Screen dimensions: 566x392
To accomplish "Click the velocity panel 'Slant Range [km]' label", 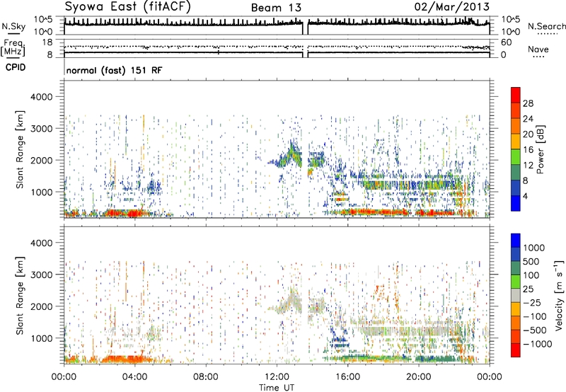I will [x=20, y=296].
